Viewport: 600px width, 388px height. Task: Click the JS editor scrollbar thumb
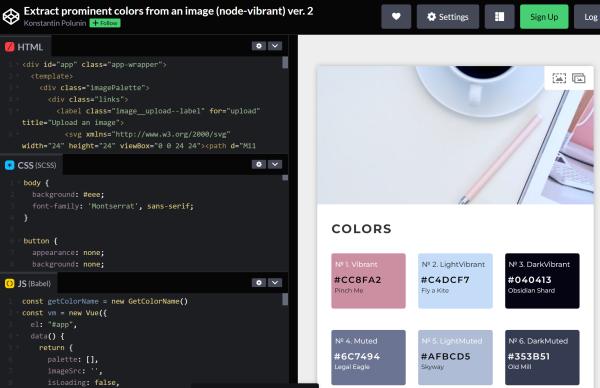tap(285, 299)
